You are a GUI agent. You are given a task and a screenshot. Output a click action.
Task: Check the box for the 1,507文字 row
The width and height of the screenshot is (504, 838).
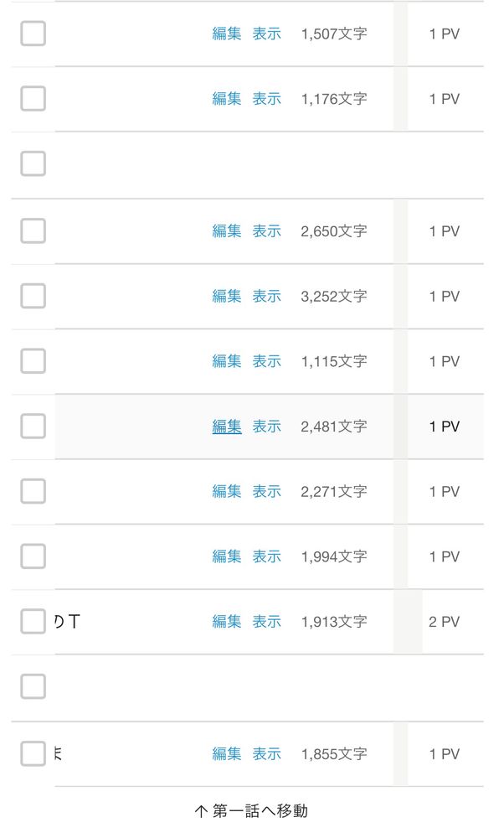pyautogui.click(x=33, y=34)
